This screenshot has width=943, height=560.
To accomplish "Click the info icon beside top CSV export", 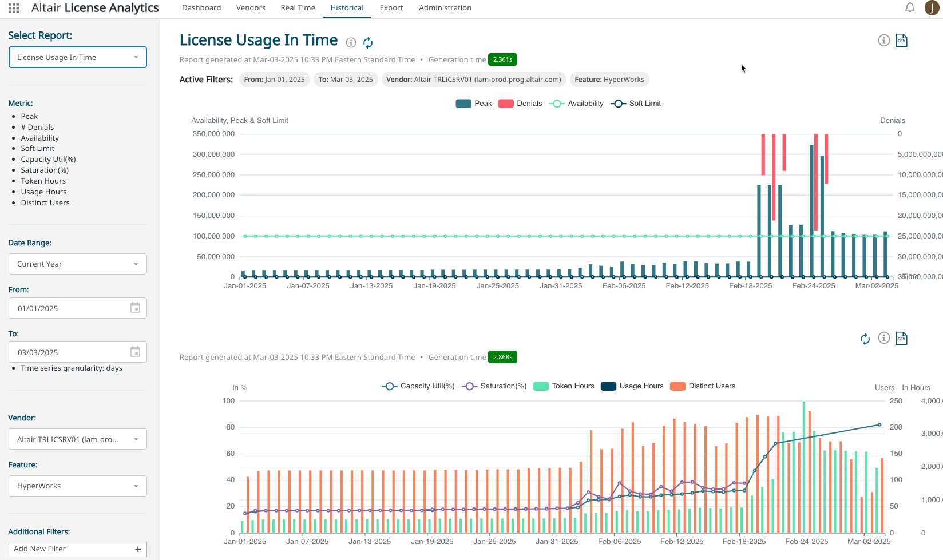I will point(884,41).
